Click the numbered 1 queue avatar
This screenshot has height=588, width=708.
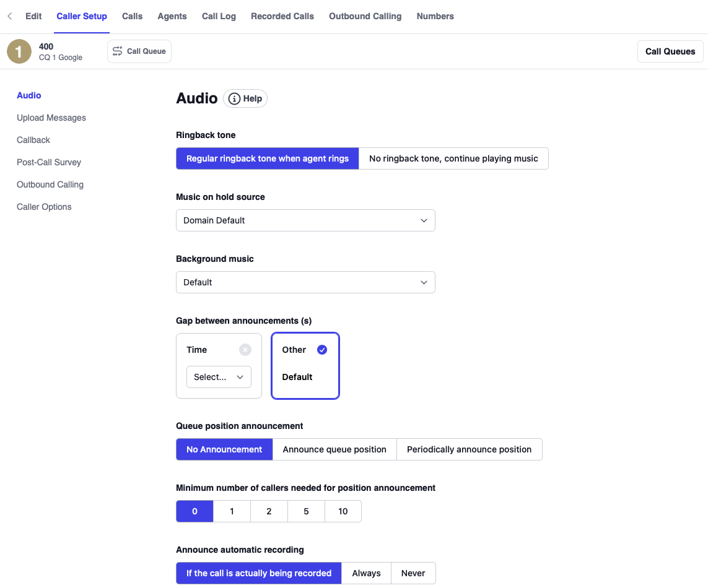point(19,51)
